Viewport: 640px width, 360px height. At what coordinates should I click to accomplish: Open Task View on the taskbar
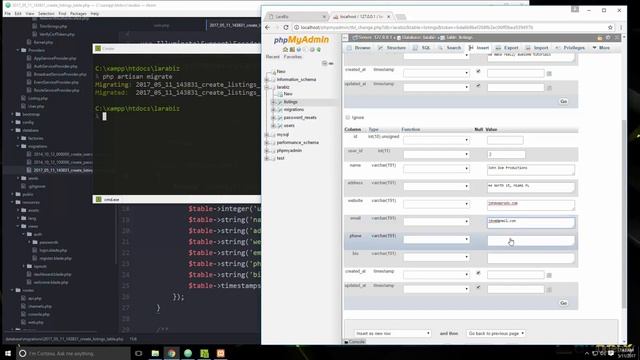pos(138,353)
